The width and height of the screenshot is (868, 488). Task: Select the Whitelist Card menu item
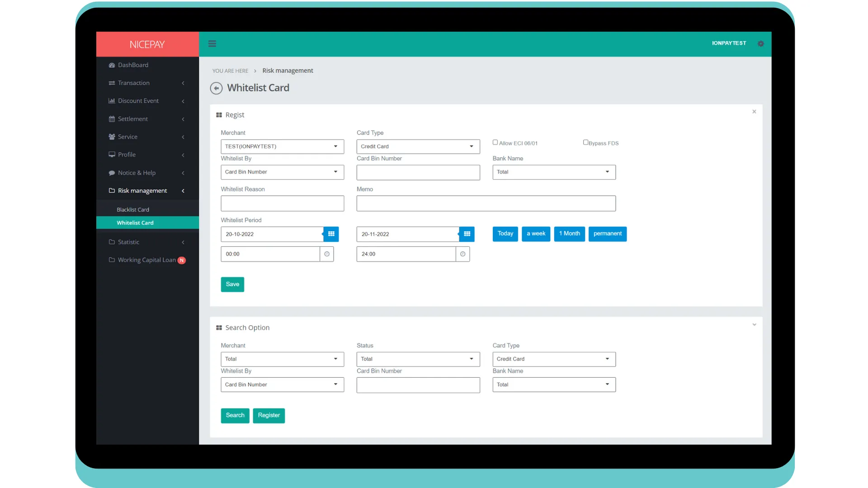click(135, 222)
